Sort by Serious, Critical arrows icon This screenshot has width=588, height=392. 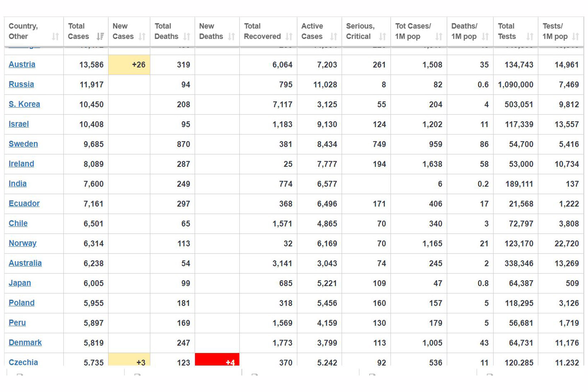point(382,36)
